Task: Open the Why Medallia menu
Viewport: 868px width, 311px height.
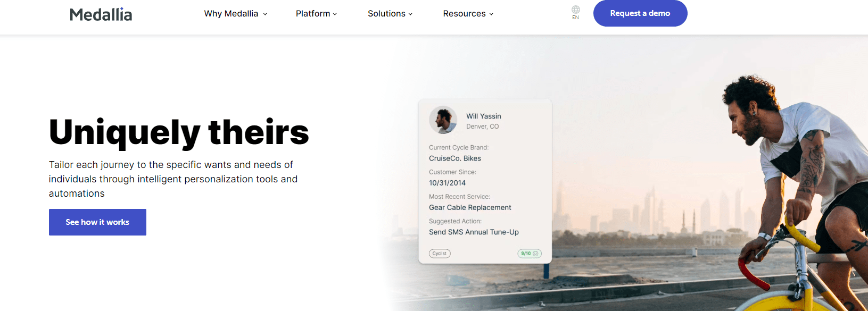Action: click(231, 14)
